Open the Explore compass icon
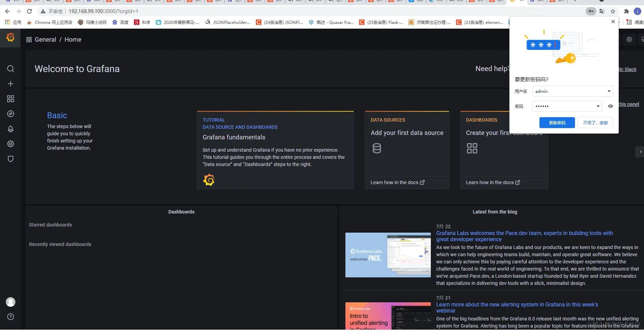This screenshot has height=331, width=644. [x=11, y=114]
